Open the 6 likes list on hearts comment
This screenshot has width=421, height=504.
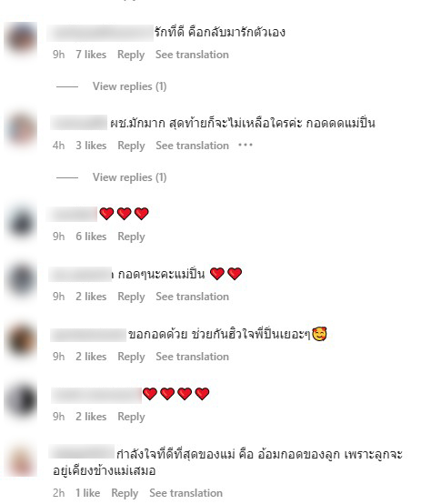coord(91,237)
